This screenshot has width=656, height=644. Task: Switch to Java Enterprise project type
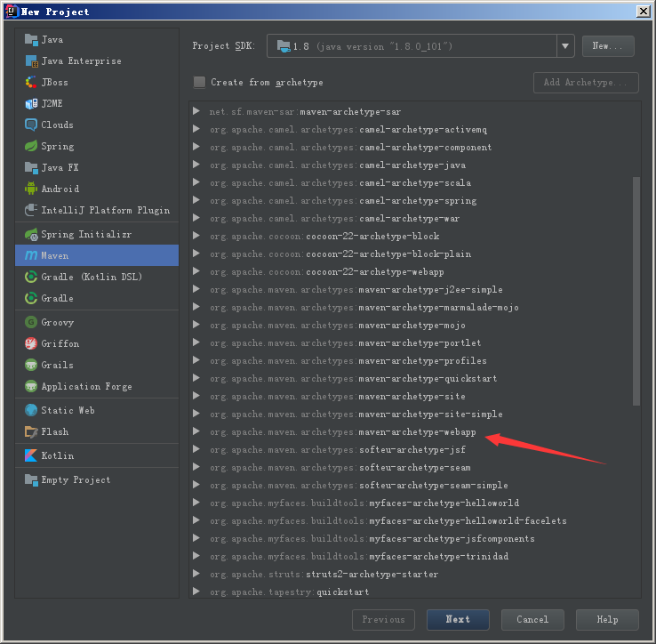[x=97, y=61]
